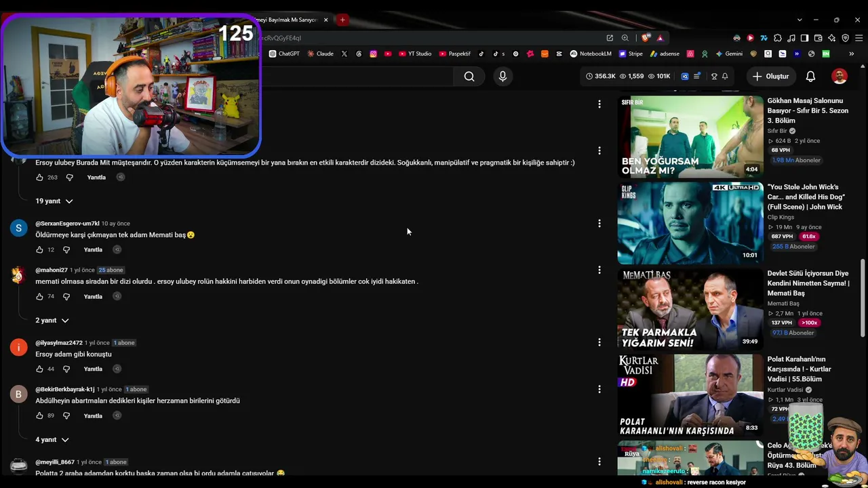Start voice search with the microphone
Viewport: 868px width, 488px height.
[x=502, y=77]
